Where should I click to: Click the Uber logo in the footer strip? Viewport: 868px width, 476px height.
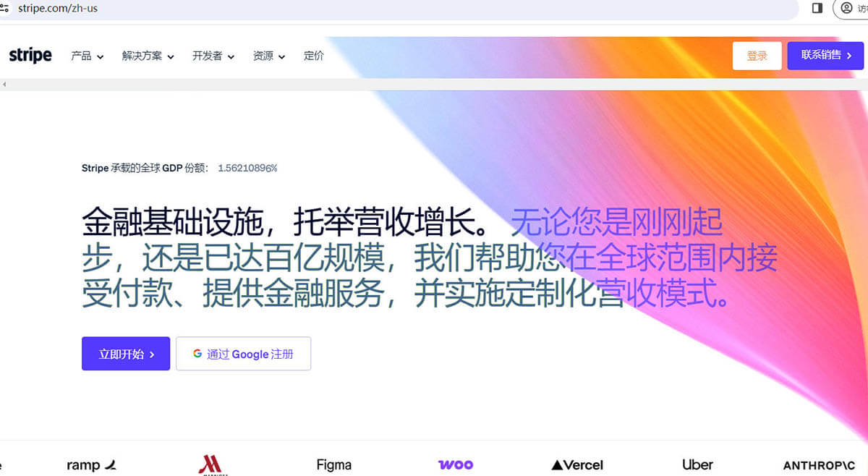click(x=697, y=464)
